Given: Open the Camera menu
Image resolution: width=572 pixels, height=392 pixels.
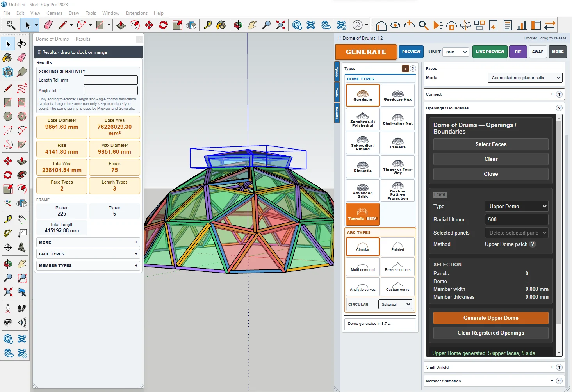Looking at the screenshot, I should click(x=54, y=13).
